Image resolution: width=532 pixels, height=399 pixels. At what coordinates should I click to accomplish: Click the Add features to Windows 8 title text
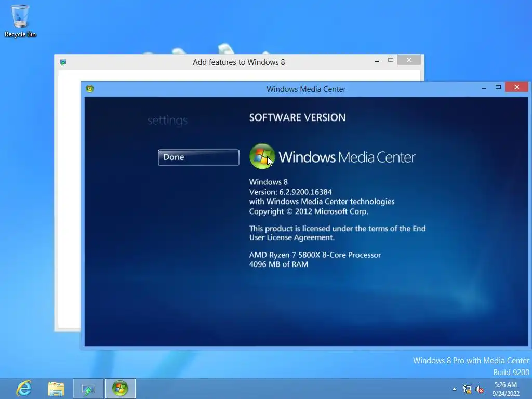[239, 62]
